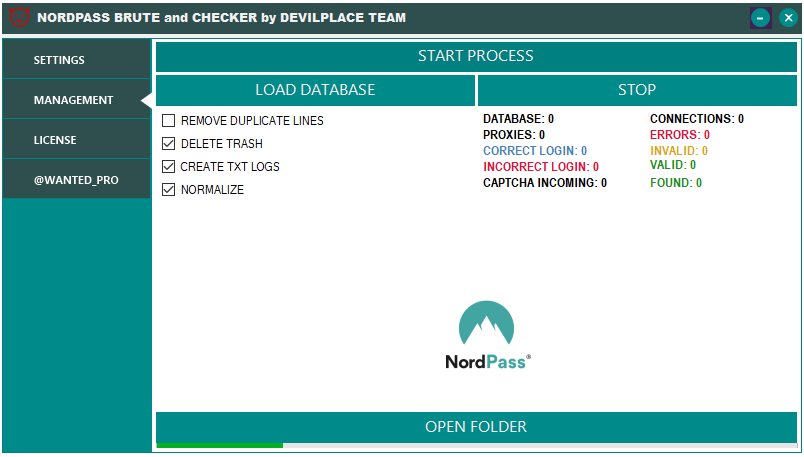Click the "CORRECT LOGIN: 0" counter
The image size is (804, 457).
(535, 151)
